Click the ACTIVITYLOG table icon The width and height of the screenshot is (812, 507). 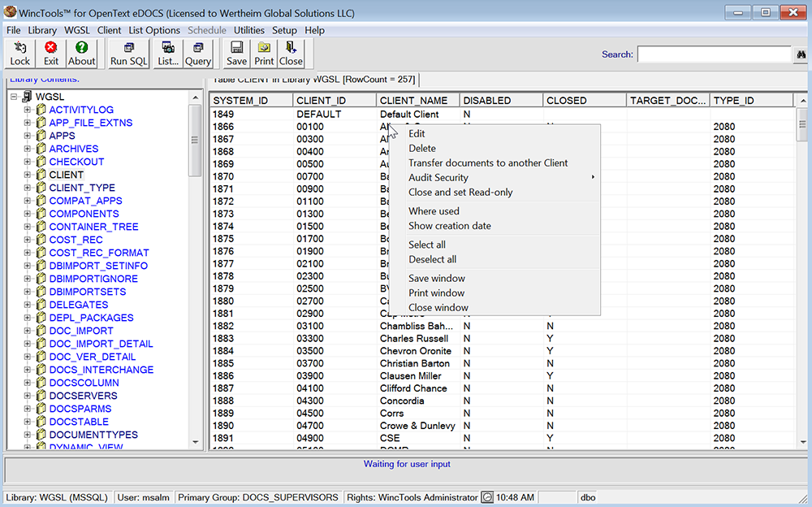pyautogui.click(x=41, y=110)
